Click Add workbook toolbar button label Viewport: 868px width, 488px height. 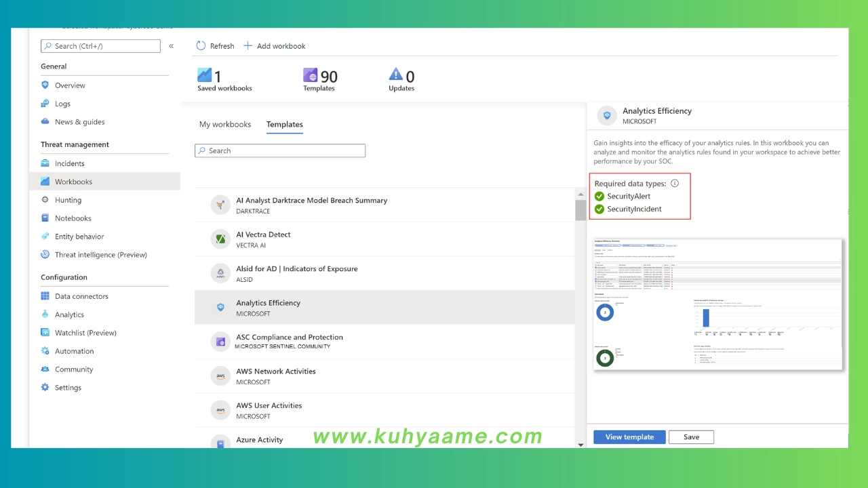[x=281, y=46]
